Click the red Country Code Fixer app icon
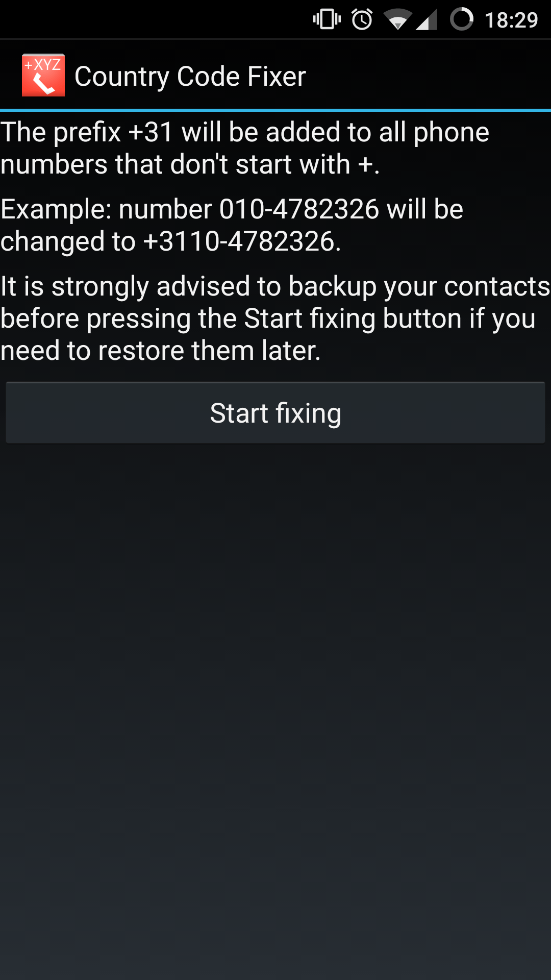Image resolution: width=551 pixels, height=980 pixels. point(43,76)
